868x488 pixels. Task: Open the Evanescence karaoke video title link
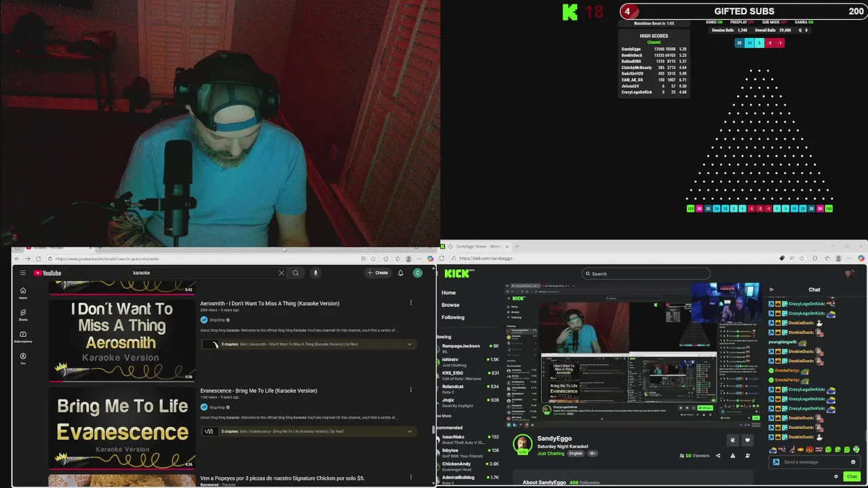pos(258,391)
